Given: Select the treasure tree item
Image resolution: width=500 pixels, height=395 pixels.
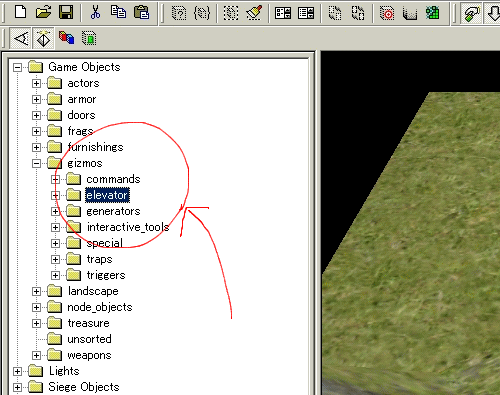Looking at the screenshot, I should point(88,323).
